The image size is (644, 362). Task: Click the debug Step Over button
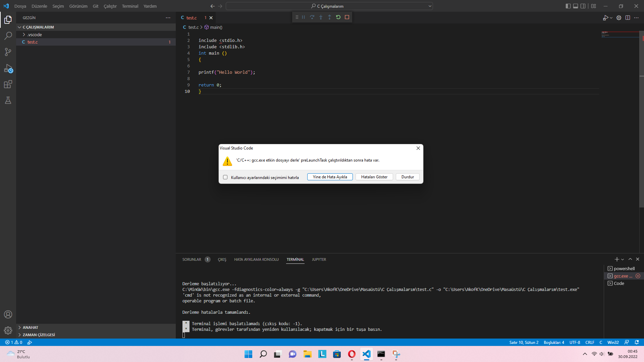312,17
